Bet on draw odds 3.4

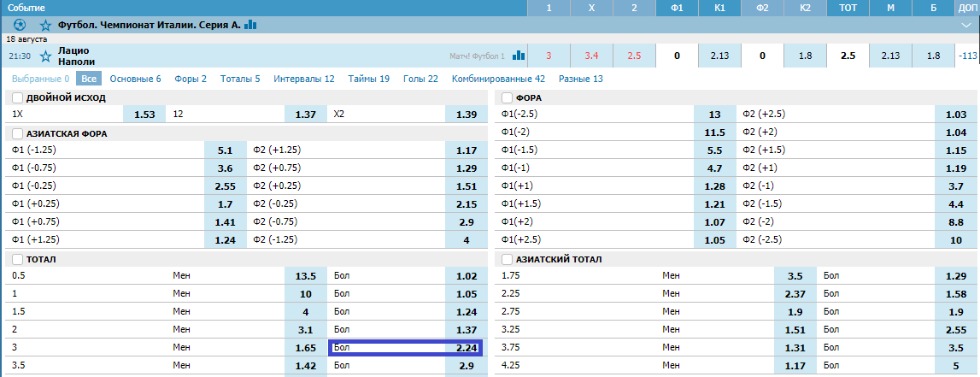[x=591, y=56]
